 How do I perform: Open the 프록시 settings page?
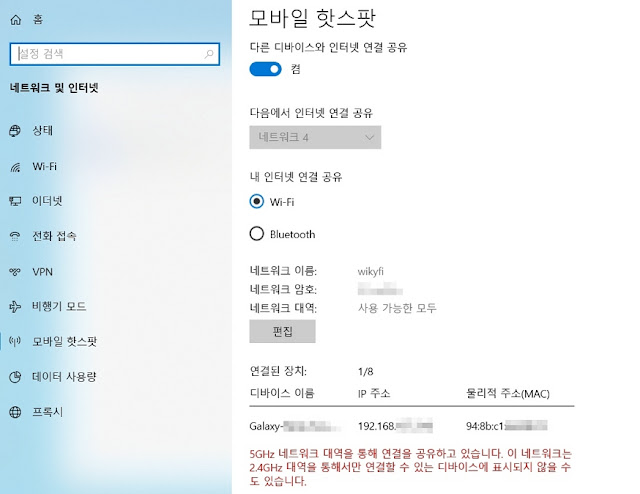[x=48, y=412]
